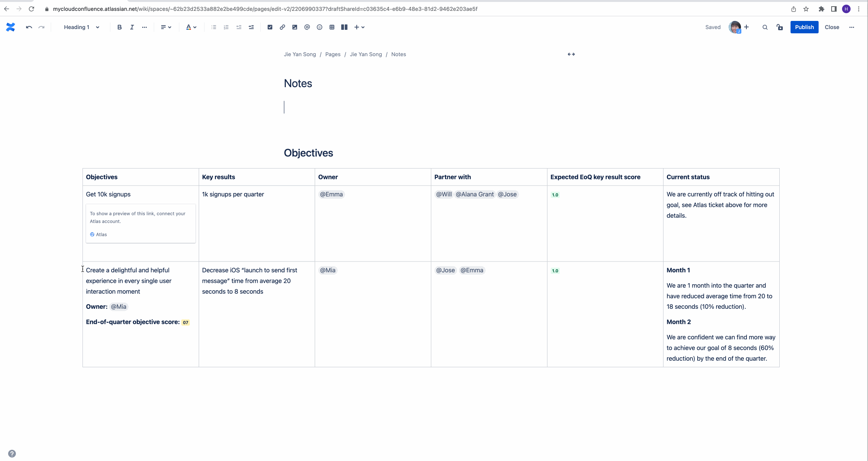Toggle italic formatting

tap(132, 27)
